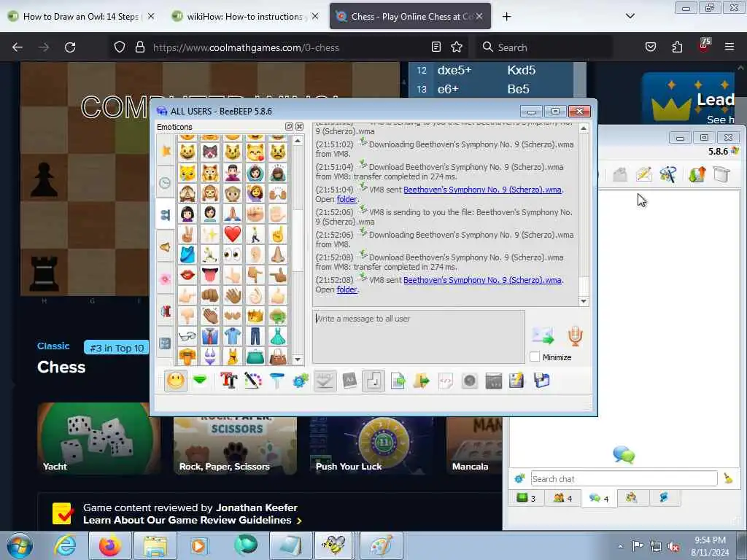747x560 pixels.
Task: Bookmark page with star icon
Action: point(457,47)
